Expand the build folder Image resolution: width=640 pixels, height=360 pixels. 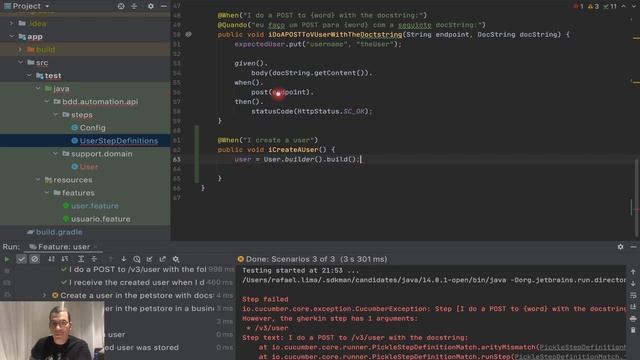click(x=20, y=50)
